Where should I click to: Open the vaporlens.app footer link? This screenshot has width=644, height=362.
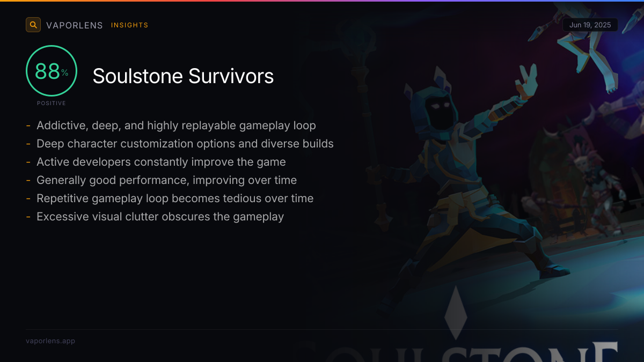click(x=50, y=341)
